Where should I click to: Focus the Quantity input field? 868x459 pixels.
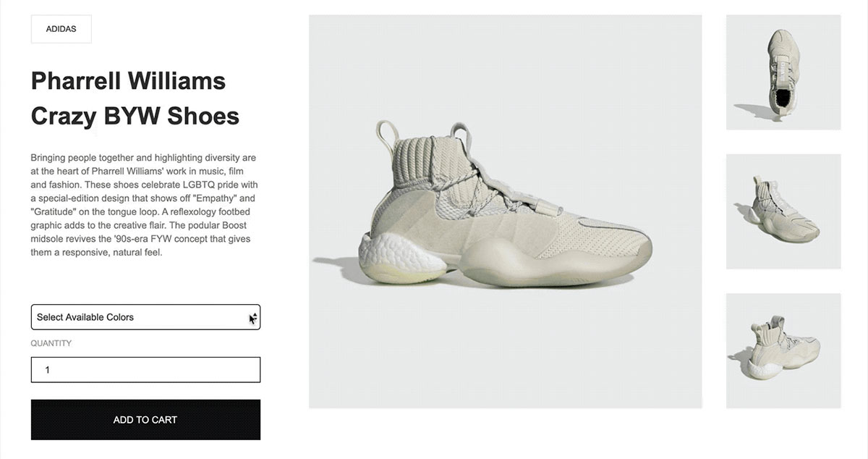tap(145, 370)
